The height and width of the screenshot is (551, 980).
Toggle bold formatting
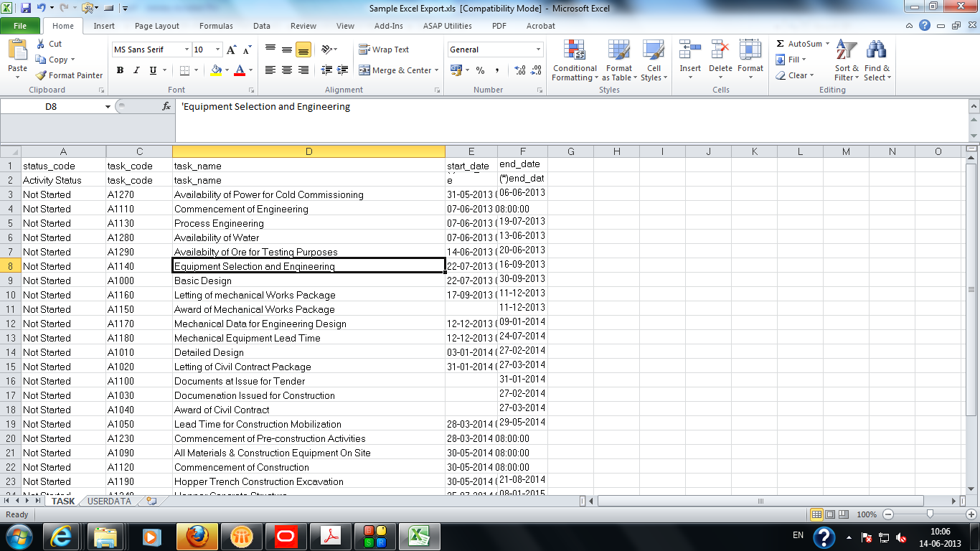click(120, 70)
